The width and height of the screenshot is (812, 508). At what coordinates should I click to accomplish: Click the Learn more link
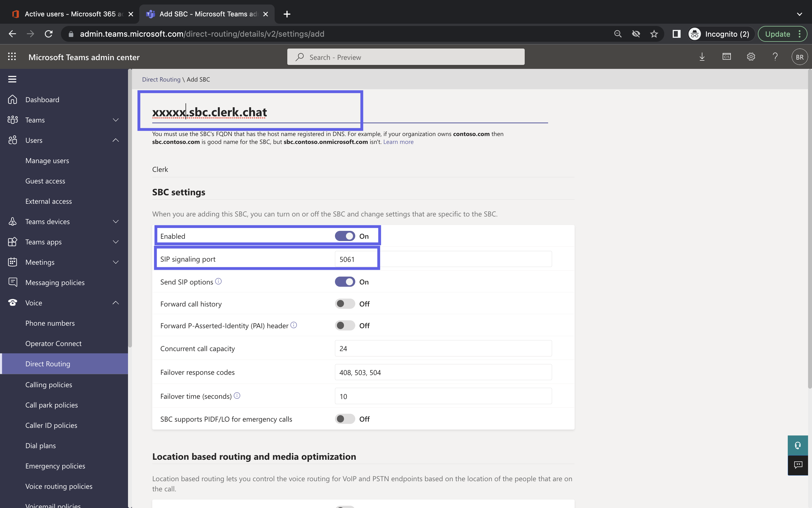click(398, 142)
